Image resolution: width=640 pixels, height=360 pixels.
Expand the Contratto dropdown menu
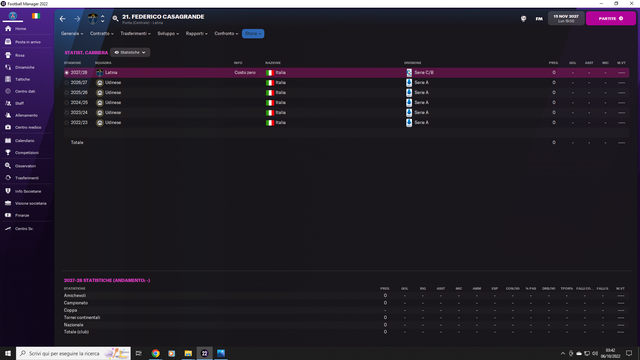tap(102, 33)
